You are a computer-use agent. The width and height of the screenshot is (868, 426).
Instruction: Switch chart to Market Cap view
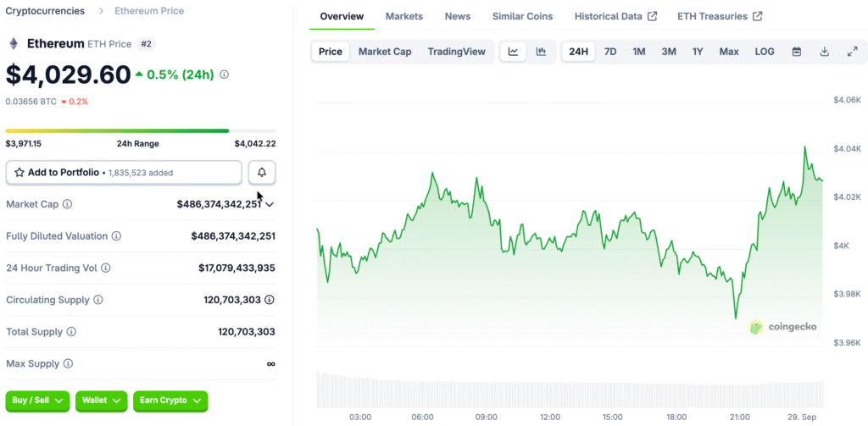[385, 52]
